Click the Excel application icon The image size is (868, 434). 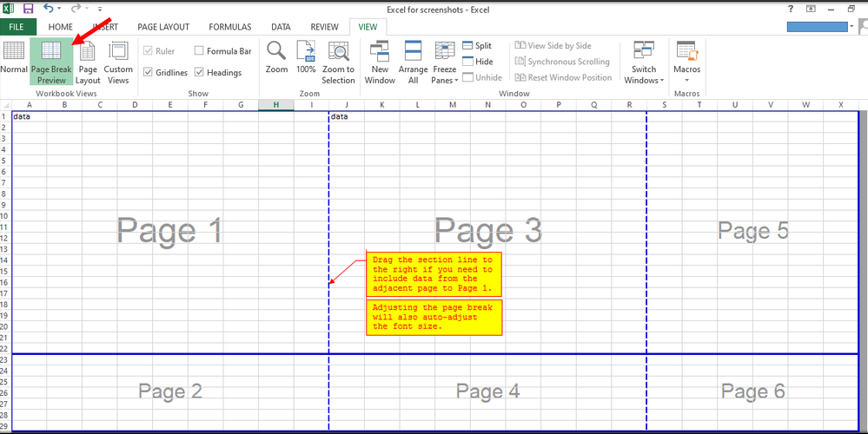pos(9,9)
